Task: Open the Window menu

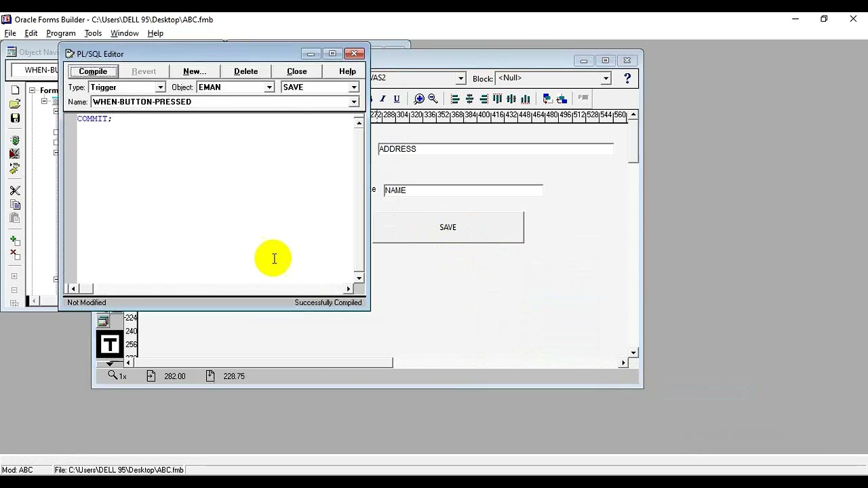Action: [x=124, y=33]
